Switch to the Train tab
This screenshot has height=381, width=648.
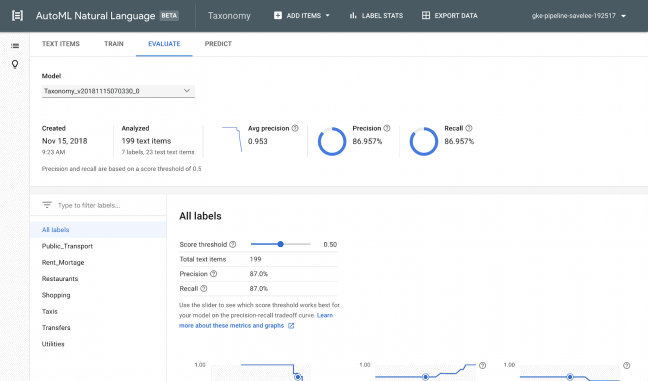(114, 44)
